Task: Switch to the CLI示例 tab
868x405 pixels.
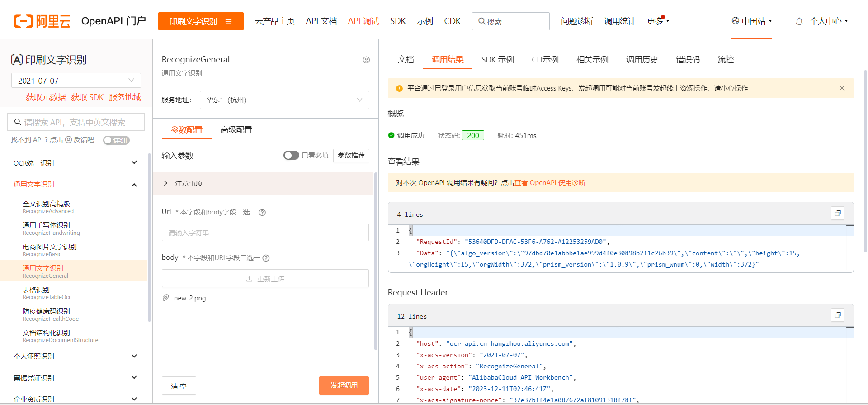Action: pyautogui.click(x=545, y=60)
